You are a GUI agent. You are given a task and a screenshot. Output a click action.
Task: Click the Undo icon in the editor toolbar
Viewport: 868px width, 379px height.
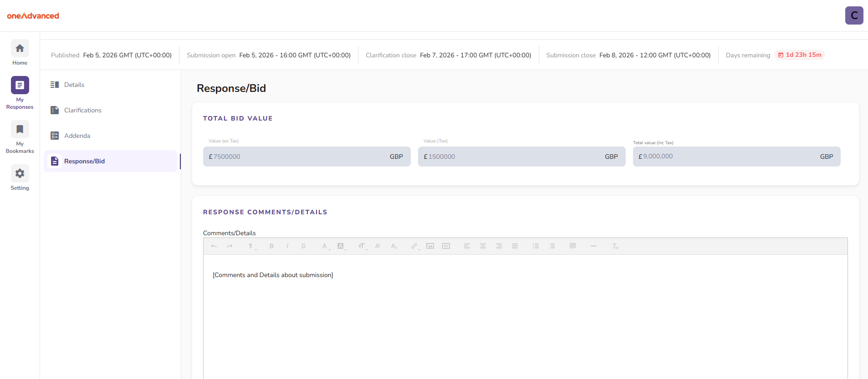tap(214, 246)
